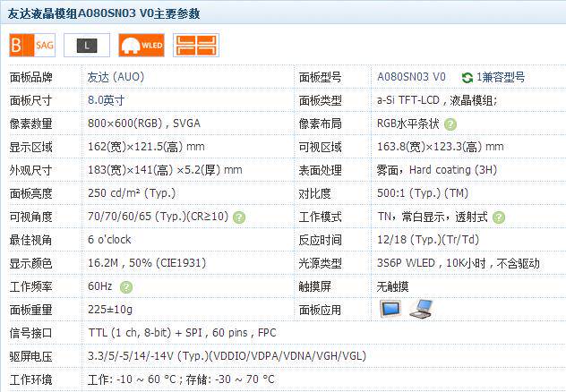Click the value 225±10g
Viewport: 566px width, 392px height.
tap(110, 310)
